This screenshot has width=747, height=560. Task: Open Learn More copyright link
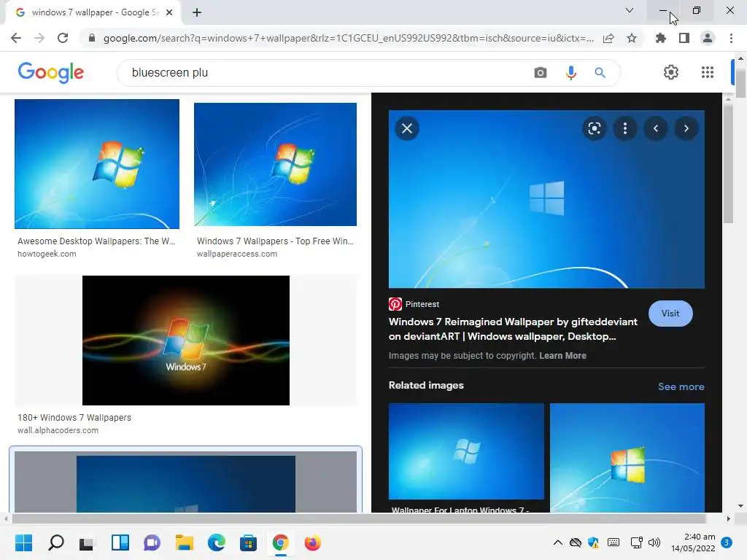tap(562, 356)
